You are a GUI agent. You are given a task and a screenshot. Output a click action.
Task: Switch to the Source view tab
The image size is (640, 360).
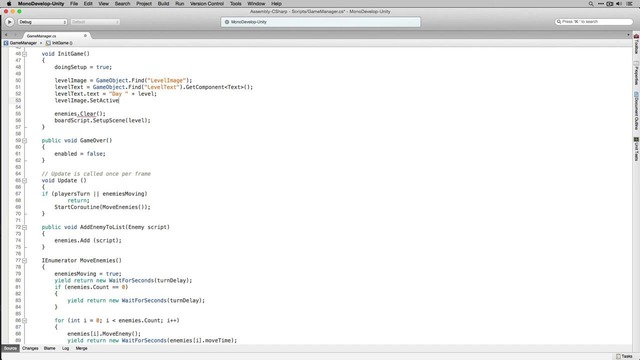tap(10, 348)
